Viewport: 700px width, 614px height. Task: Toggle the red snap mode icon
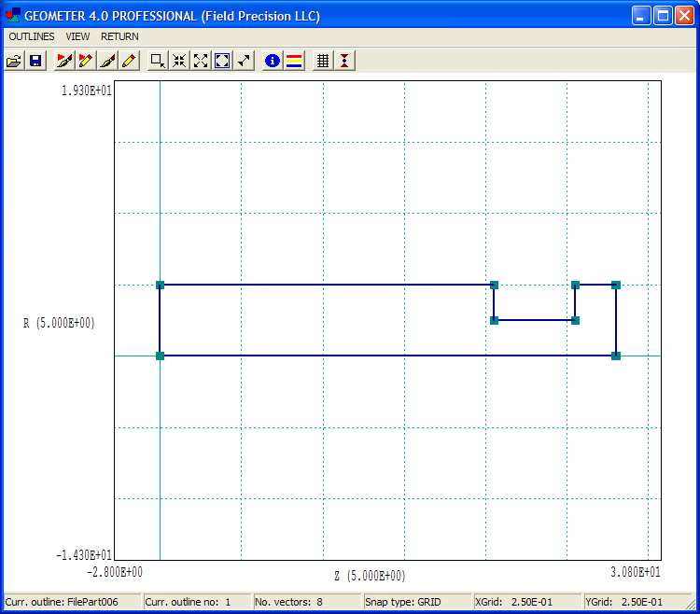pos(344,61)
